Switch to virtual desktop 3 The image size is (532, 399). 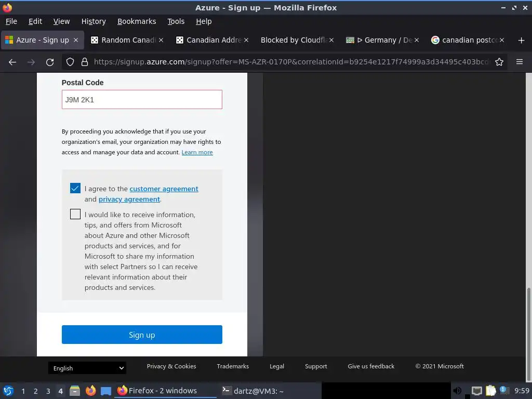[x=48, y=391]
